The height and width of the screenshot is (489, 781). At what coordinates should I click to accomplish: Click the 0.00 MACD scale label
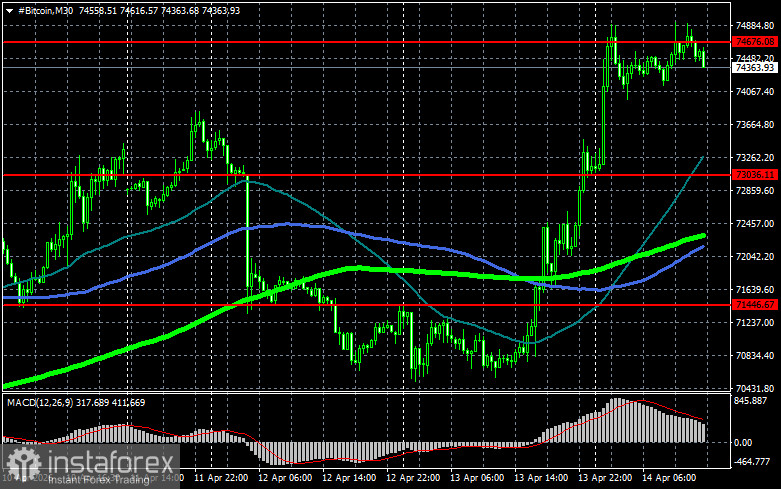point(743,442)
